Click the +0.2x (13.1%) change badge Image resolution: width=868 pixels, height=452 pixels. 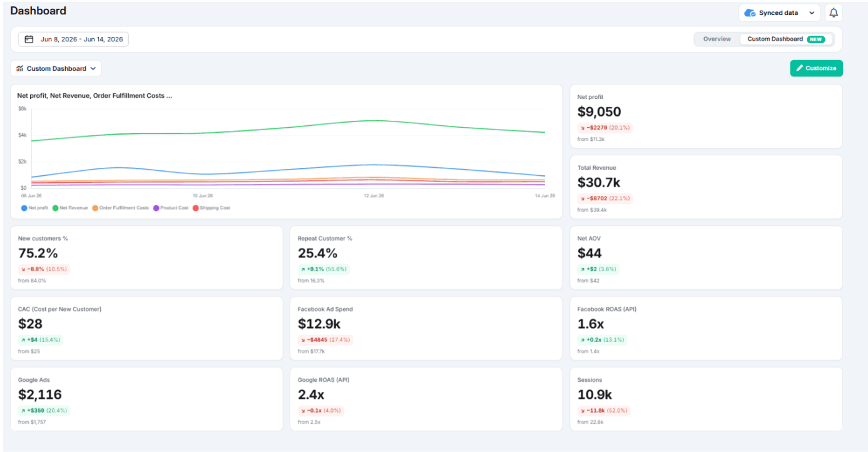602,340
